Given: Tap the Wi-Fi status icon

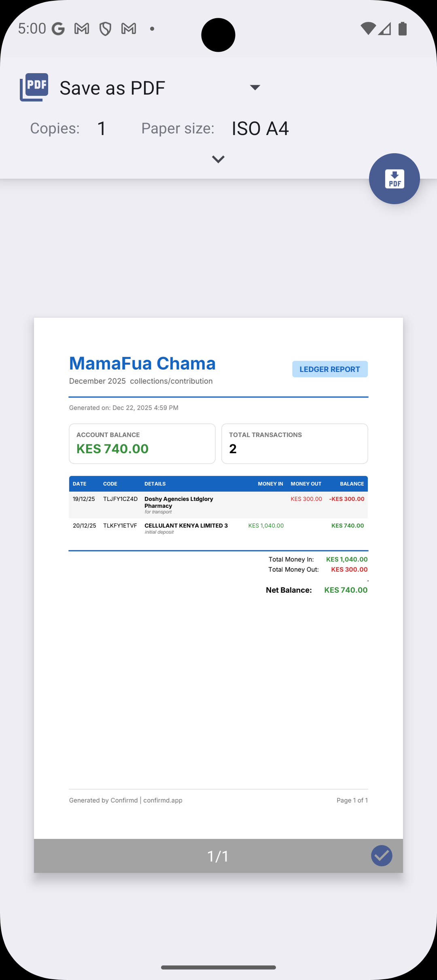Looking at the screenshot, I should point(368,29).
